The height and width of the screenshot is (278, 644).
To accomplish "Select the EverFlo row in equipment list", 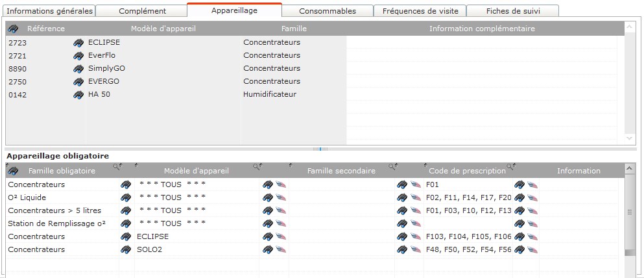I will (x=162, y=55).
